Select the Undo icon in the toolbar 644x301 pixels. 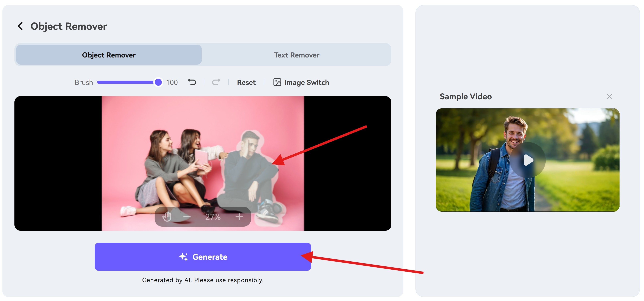[192, 82]
